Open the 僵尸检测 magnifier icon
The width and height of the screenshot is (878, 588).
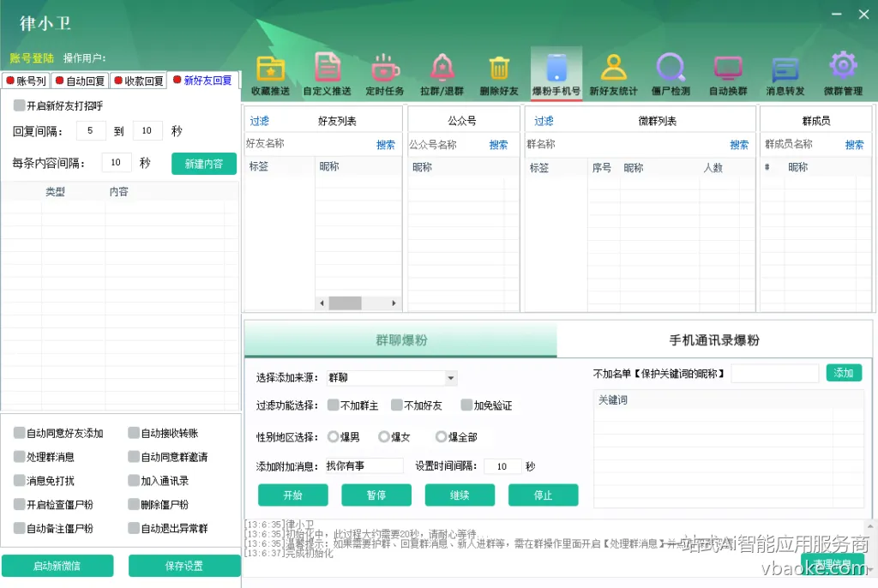671,75
